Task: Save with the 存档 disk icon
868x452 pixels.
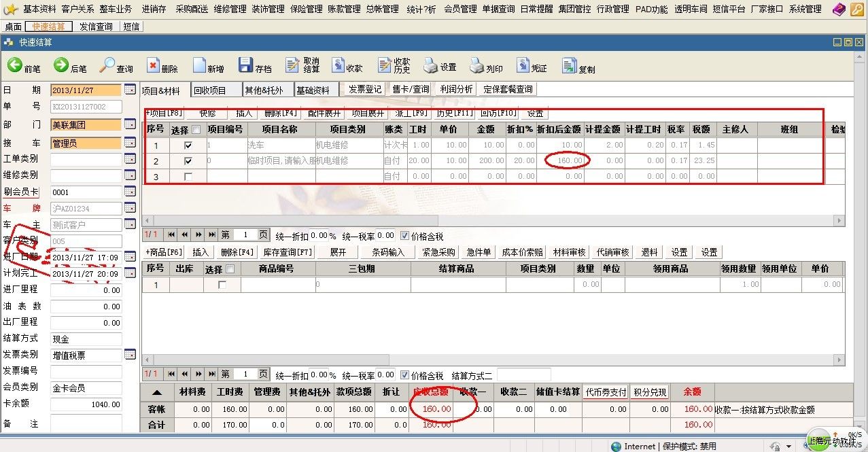Action: 245,65
